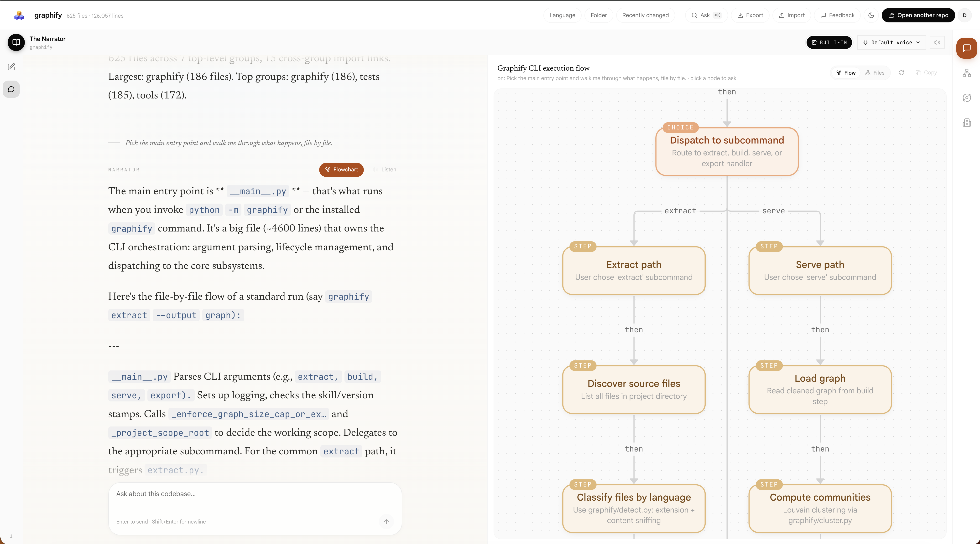Switch to the Files tab
Screen dimensions: 980x544
tap(875, 73)
